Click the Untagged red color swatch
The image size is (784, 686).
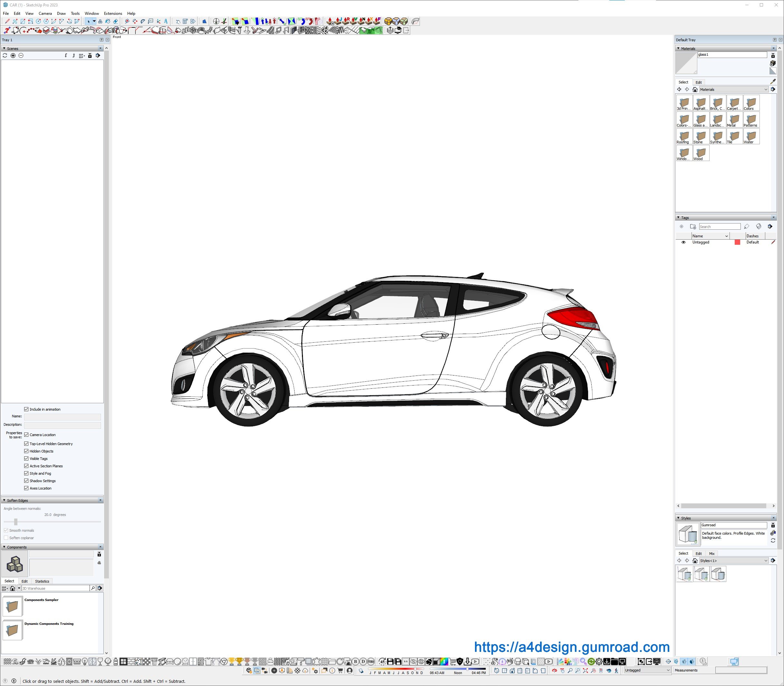(737, 242)
